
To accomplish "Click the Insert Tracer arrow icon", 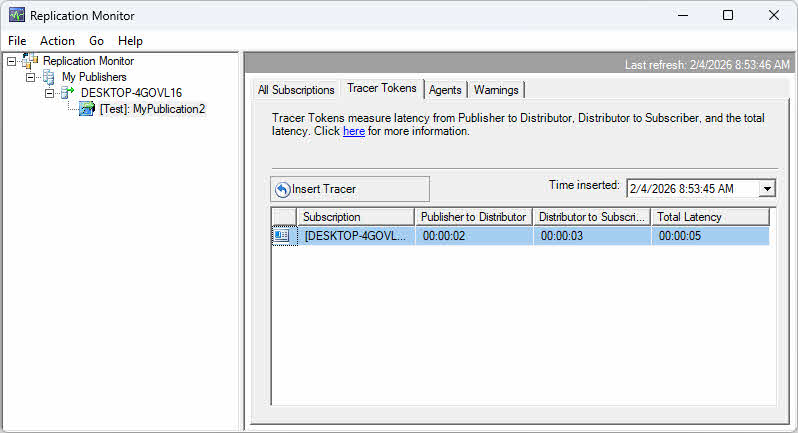I will [x=282, y=189].
